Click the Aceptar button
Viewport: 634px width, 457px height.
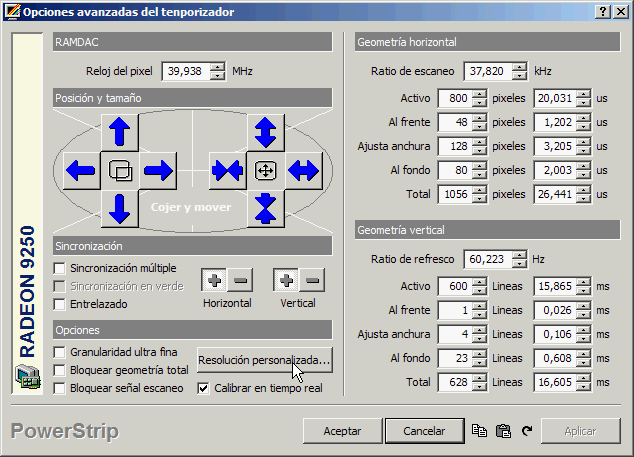point(342,431)
